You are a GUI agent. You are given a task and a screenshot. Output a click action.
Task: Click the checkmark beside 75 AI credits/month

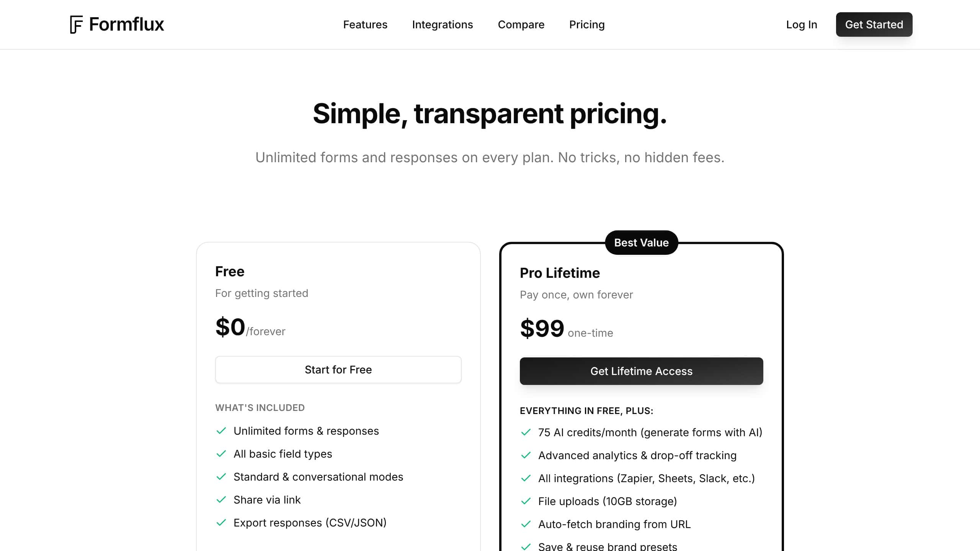(x=526, y=432)
